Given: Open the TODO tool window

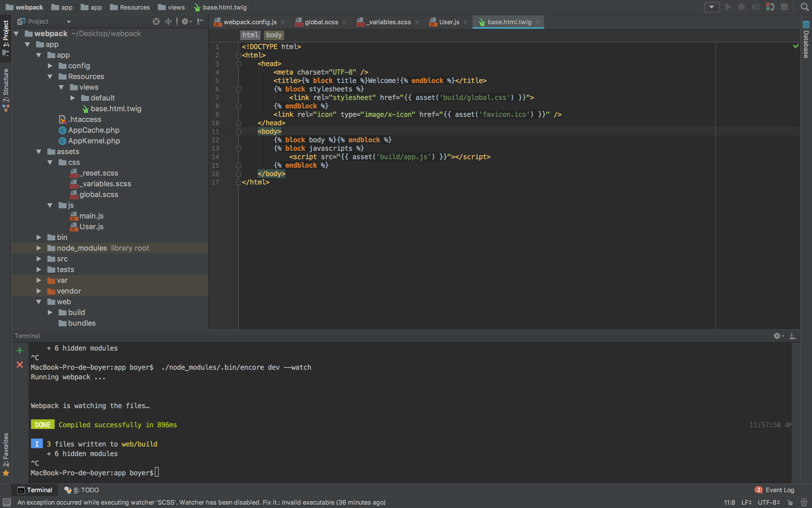Looking at the screenshot, I should (81, 490).
